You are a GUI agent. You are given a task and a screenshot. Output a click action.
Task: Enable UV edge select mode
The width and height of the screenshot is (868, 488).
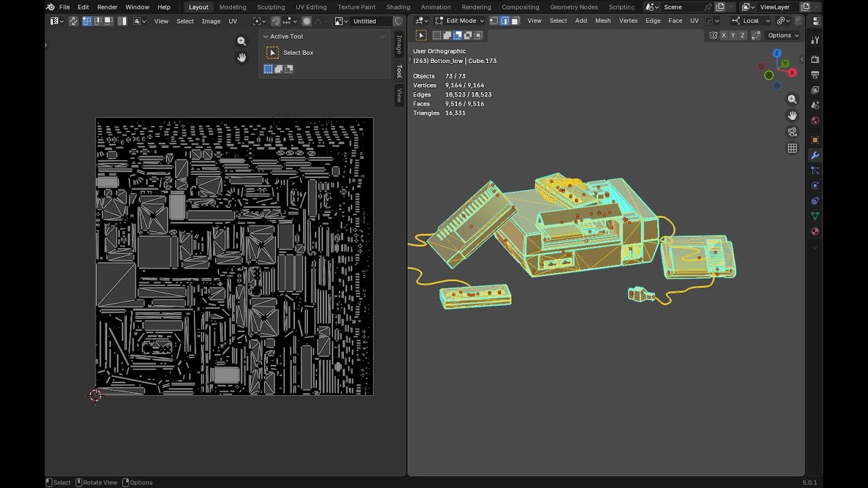(x=98, y=21)
